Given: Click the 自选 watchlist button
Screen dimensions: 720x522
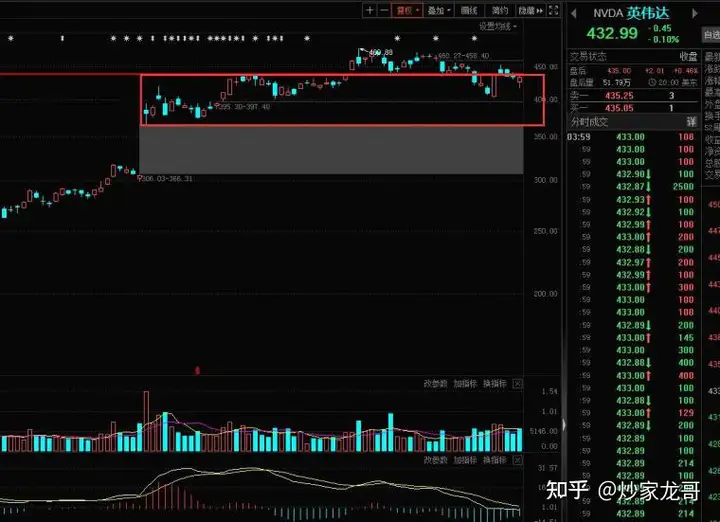Looking at the screenshot, I should pos(711,34).
